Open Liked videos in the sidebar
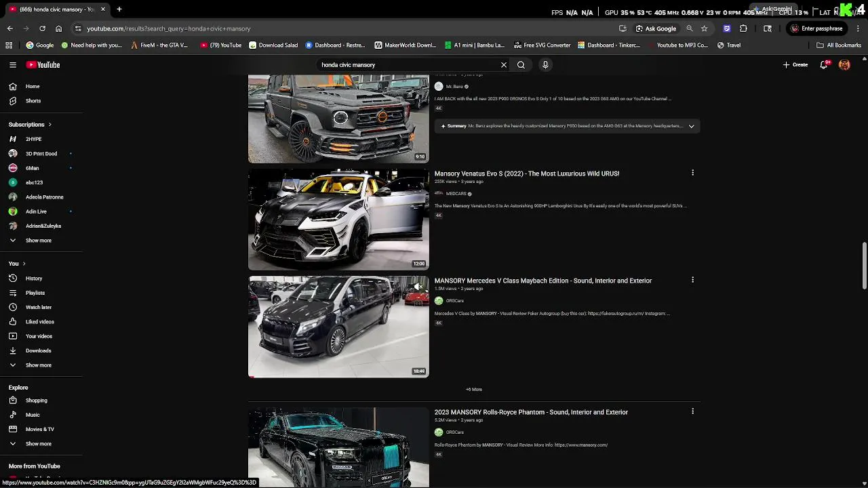This screenshot has height=488, width=868. pyautogui.click(x=39, y=321)
